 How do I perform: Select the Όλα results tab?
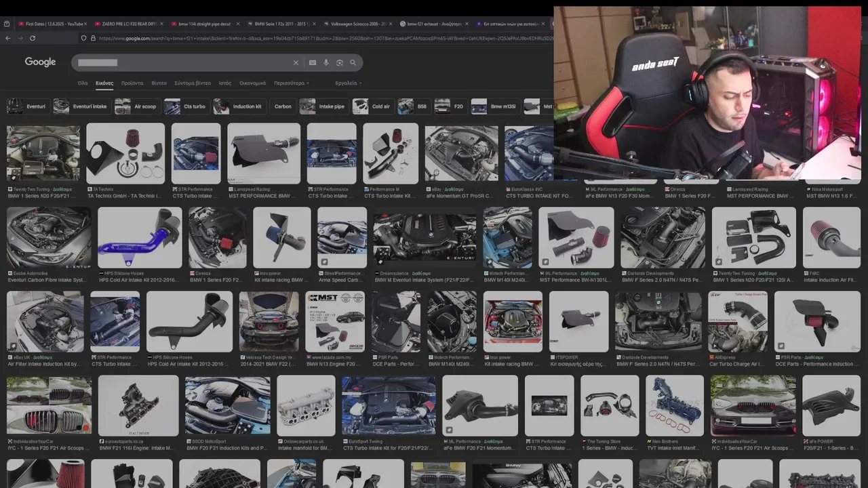(83, 83)
